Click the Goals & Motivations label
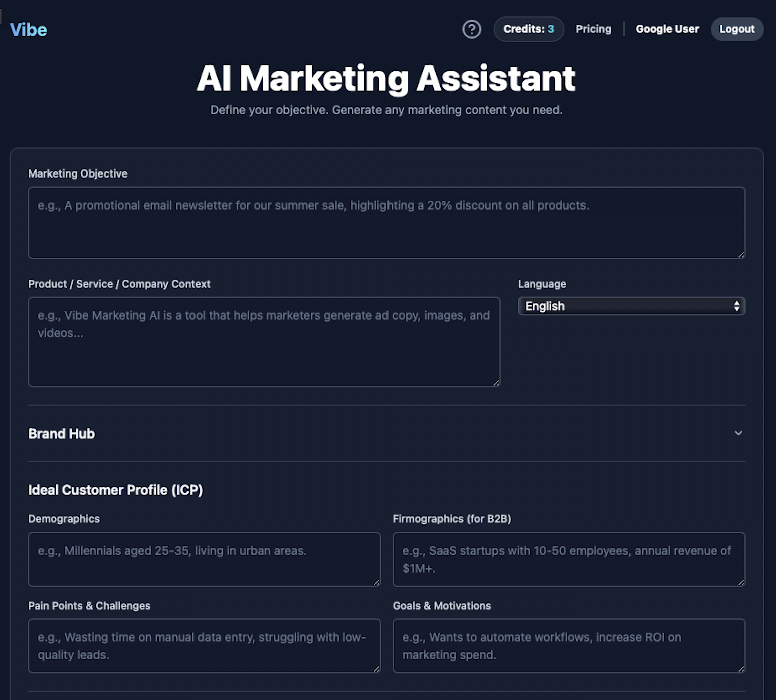The height and width of the screenshot is (700, 776). [x=442, y=606]
